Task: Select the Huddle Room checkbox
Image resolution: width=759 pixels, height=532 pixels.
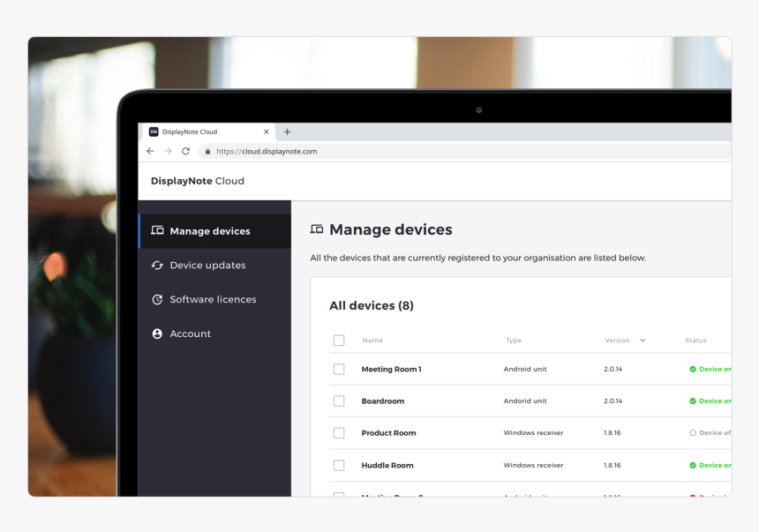Action: click(339, 465)
